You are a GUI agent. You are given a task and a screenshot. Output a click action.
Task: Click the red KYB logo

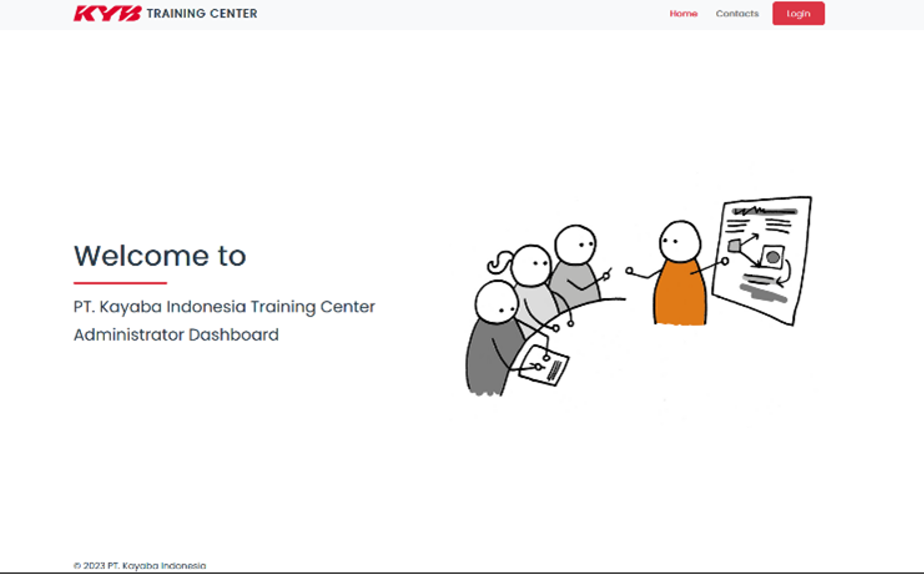(107, 13)
